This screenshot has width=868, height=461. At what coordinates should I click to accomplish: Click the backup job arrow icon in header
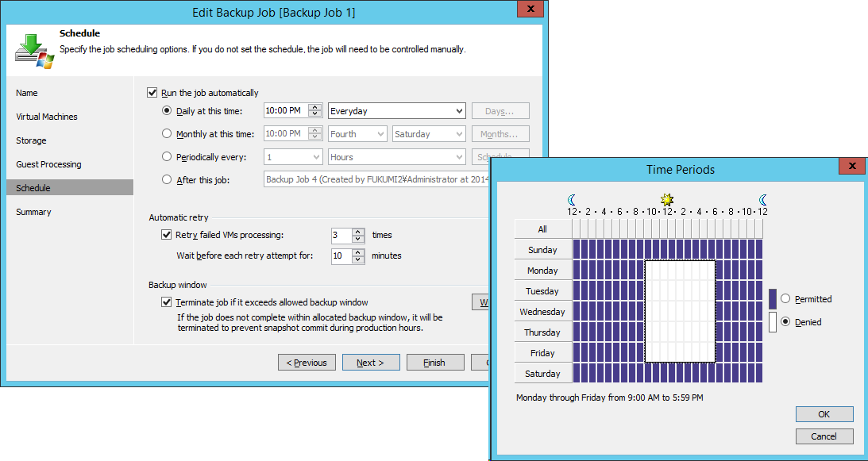(x=33, y=48)
